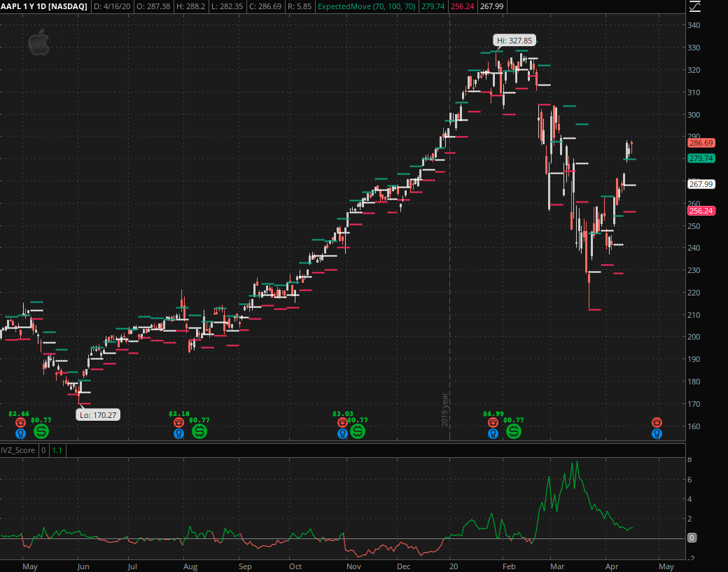This screenshot has height=572, width=728.
Task: Click the 2019 year vertical marker label
Action: tap(444, 410)
